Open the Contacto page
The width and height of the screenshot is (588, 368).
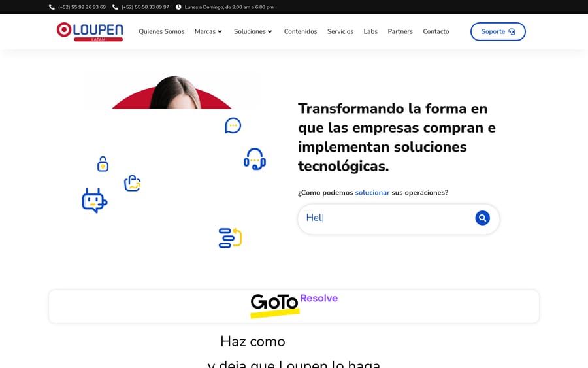(x=436, y=31)
